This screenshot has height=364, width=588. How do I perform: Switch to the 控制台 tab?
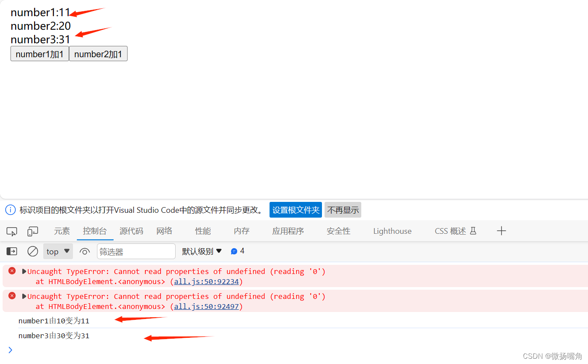tap(95, 231)
